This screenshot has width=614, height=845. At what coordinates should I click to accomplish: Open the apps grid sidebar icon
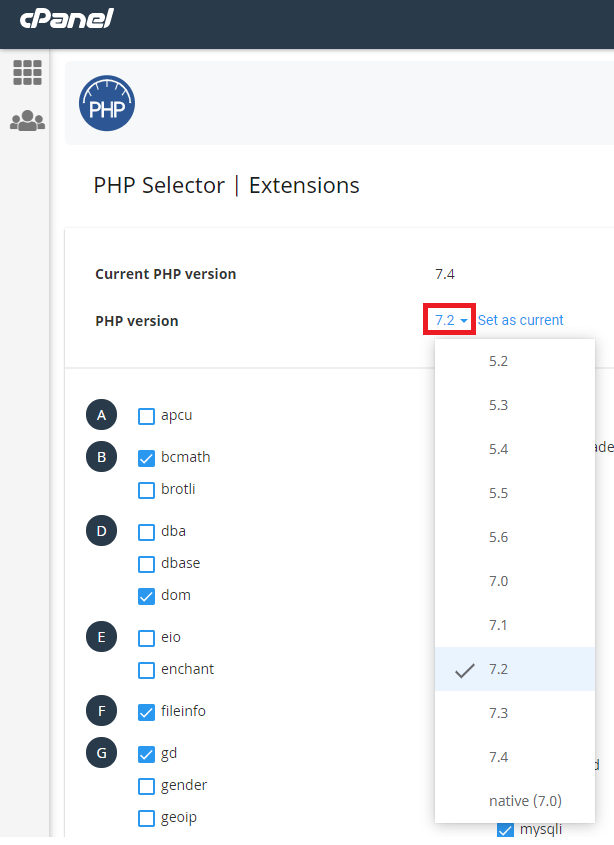[27, 72]
